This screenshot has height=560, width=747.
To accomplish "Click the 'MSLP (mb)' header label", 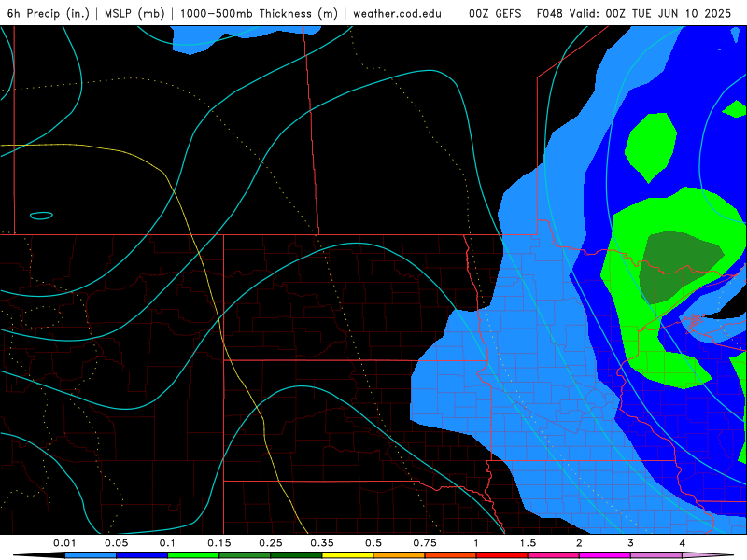I will (134, 13).
